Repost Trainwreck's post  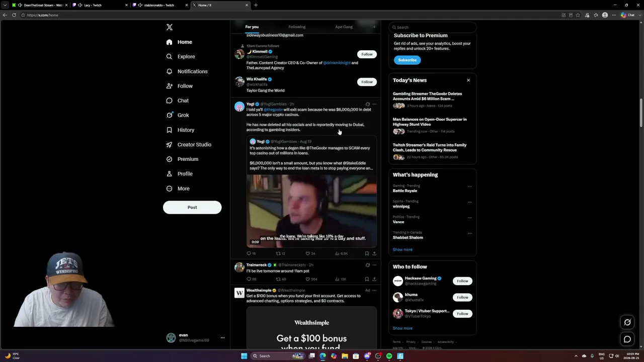pos(281,279)
